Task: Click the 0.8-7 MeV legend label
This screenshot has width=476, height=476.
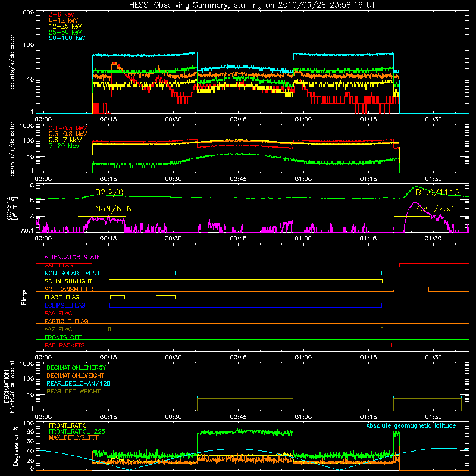Action: [x=65, y=140]
